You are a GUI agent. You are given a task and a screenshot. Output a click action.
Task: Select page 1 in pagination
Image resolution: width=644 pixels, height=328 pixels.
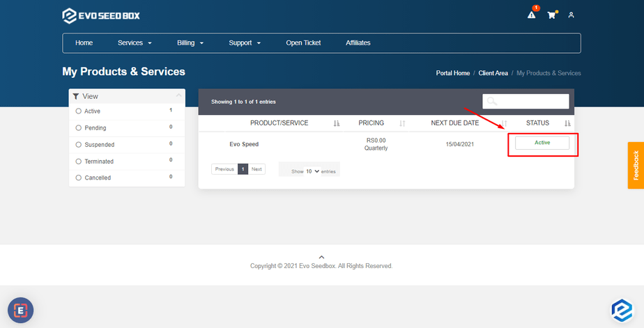243,169
